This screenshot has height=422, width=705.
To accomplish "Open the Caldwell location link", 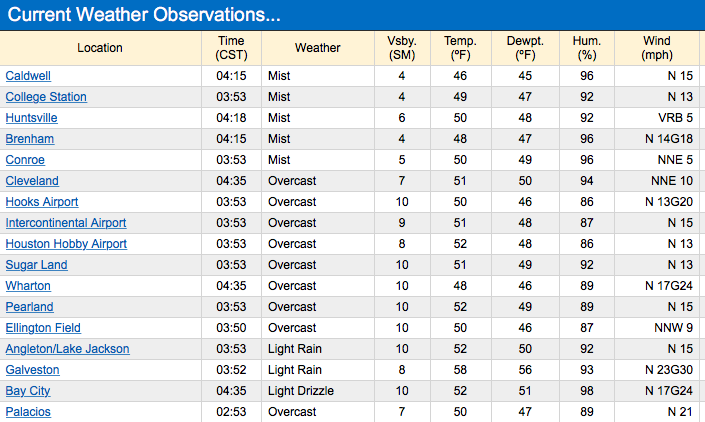I will (x=29, y=76).
